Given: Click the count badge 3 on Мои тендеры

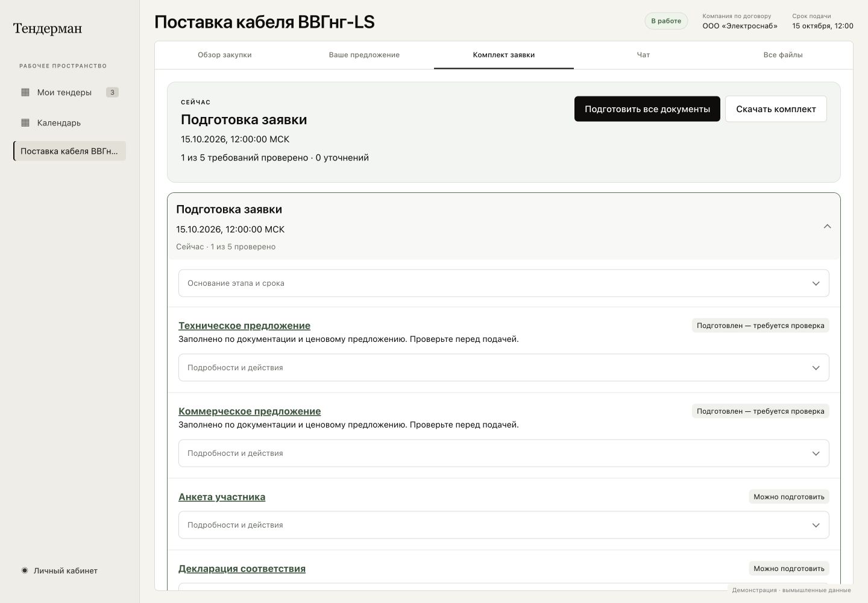Looking at the screenshot, I should tap(112, 92).
